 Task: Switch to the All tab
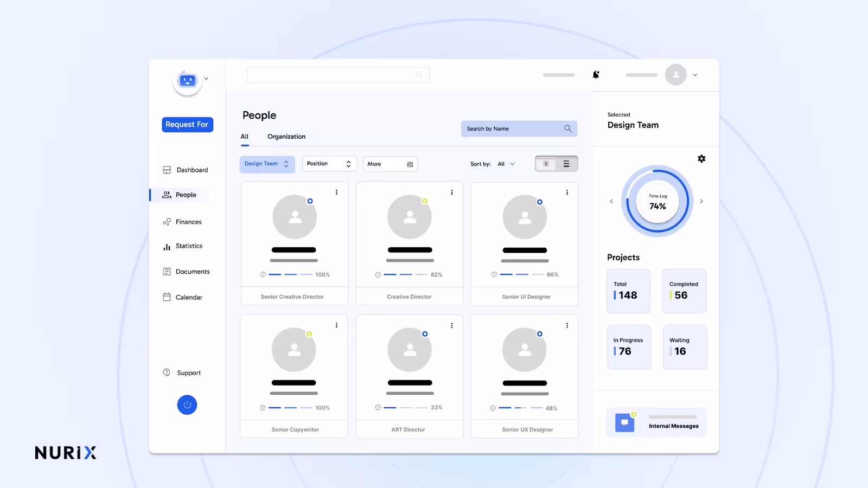point(245,137)
